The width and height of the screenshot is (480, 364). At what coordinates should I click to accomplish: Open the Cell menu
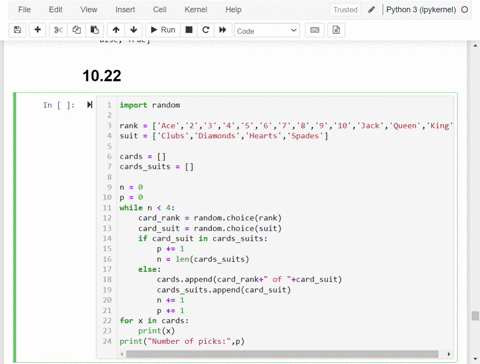coord(160,10)
